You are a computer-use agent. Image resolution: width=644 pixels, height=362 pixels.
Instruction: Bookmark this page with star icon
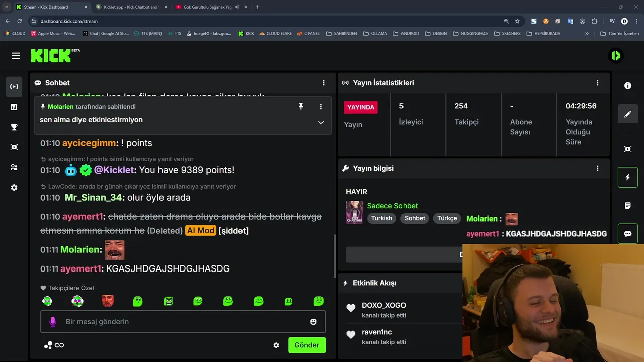(517, 21)
